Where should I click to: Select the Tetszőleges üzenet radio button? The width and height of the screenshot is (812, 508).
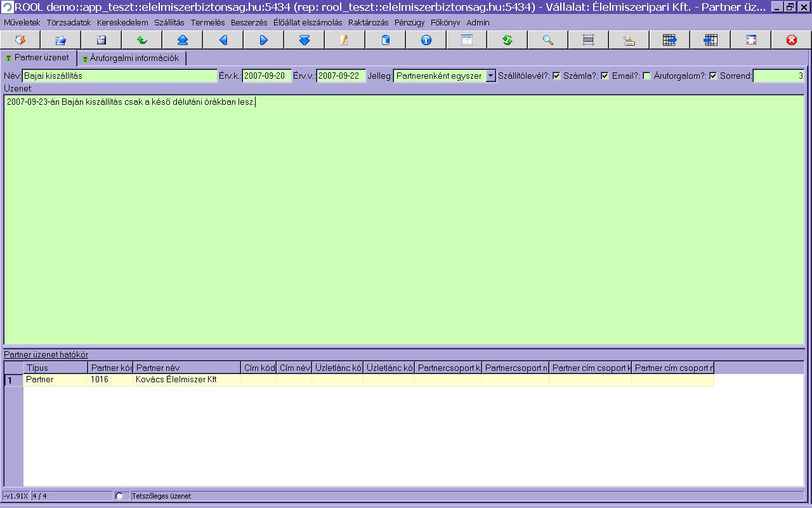coord(119,496)
